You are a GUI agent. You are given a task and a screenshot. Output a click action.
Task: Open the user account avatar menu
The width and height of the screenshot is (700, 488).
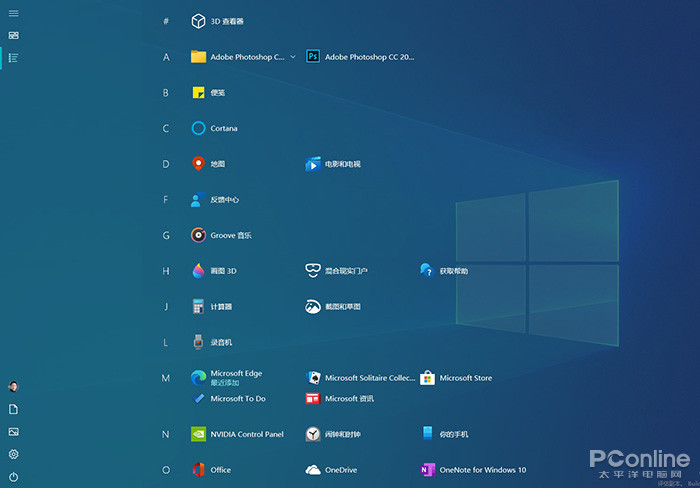(13, 387)
